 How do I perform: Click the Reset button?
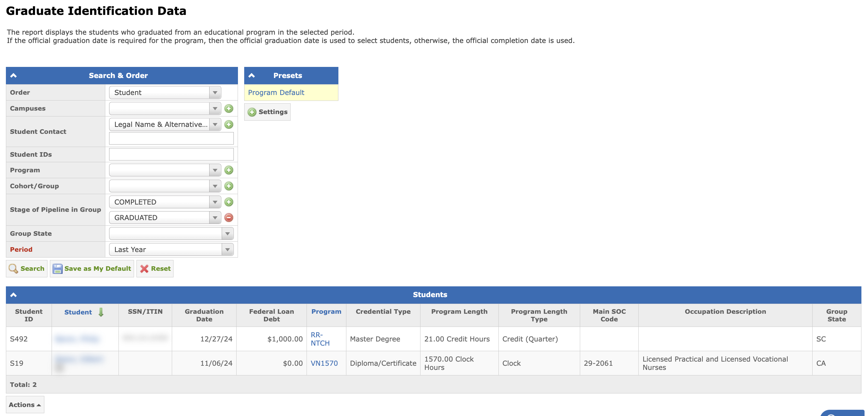[x=155, y=269]
